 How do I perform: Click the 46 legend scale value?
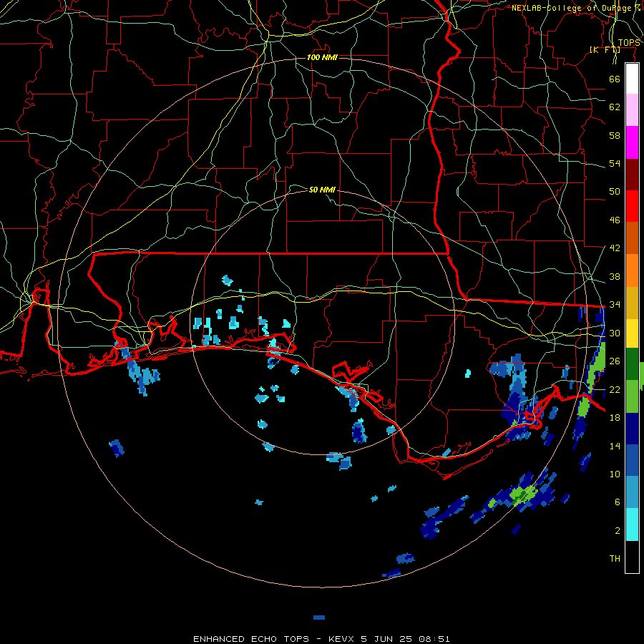pyautogui.click(x=615, y=220)
